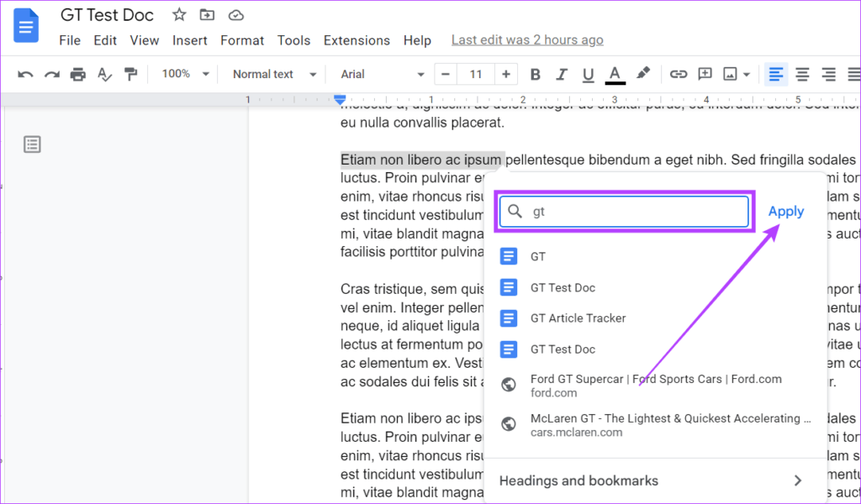The height and width of the screenshot is (504, 861).
Task: Open the text color picker
Action: (615, 75)
